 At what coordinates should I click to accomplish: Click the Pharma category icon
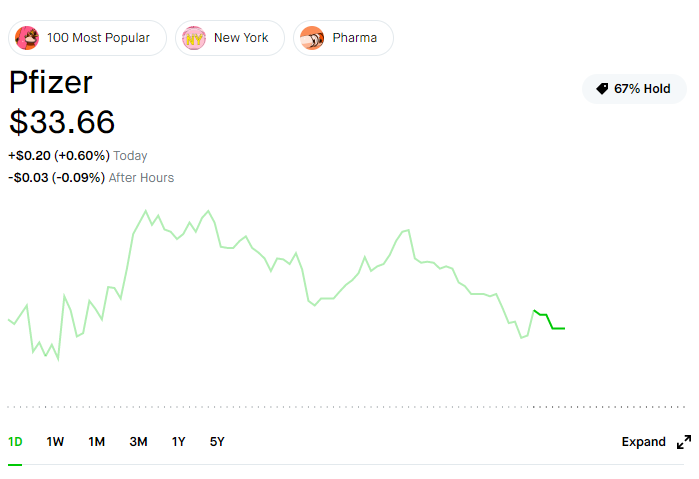312,38
